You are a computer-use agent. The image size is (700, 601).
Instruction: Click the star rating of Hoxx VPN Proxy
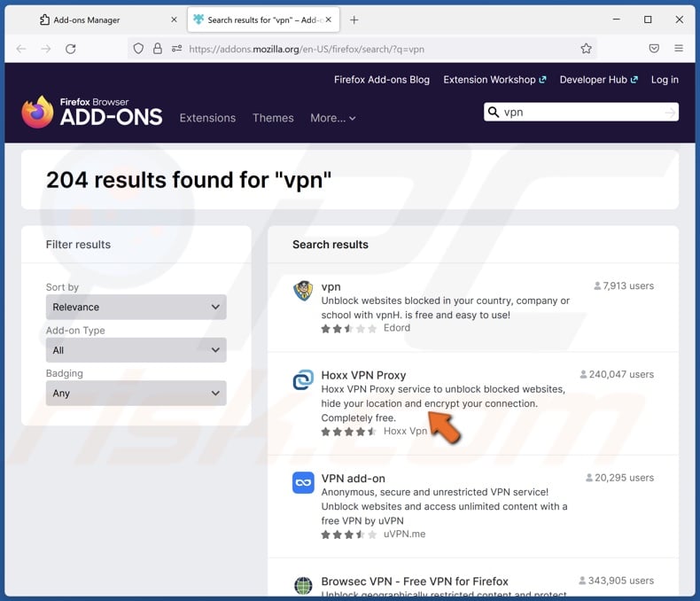[348, 432]
